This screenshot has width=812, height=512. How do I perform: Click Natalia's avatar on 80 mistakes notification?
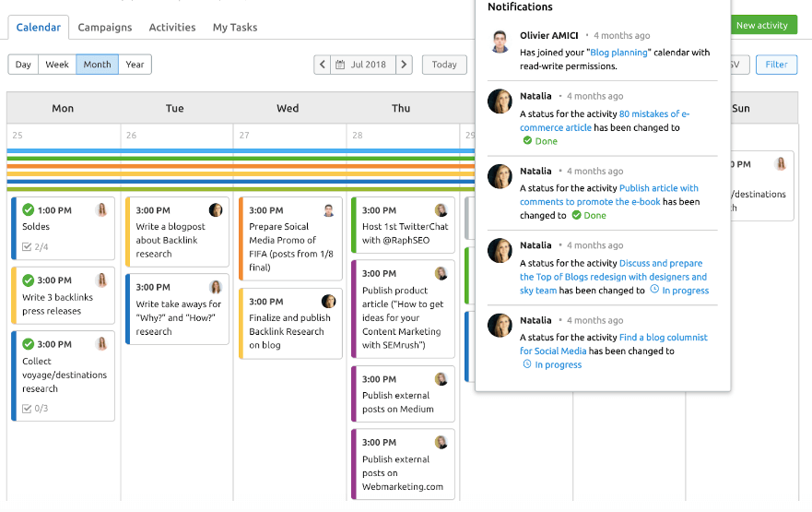coord(500,101)
